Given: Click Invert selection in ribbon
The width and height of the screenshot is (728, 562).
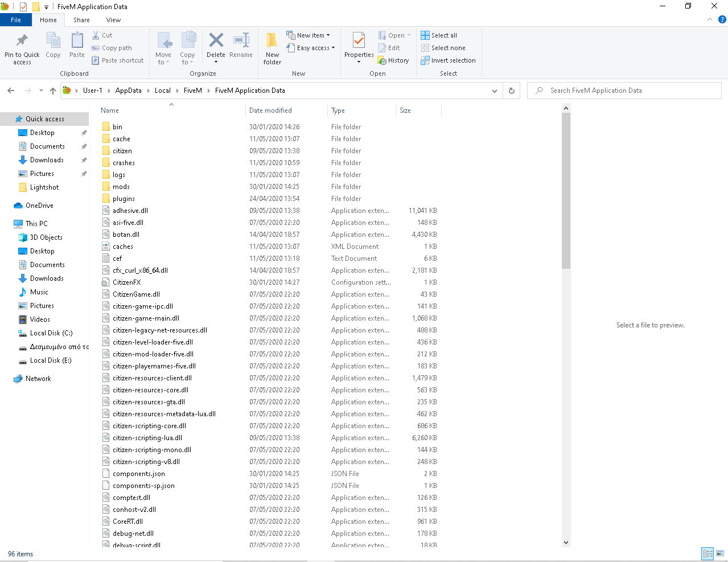Looking at the screenshot, I should point(448,60).
